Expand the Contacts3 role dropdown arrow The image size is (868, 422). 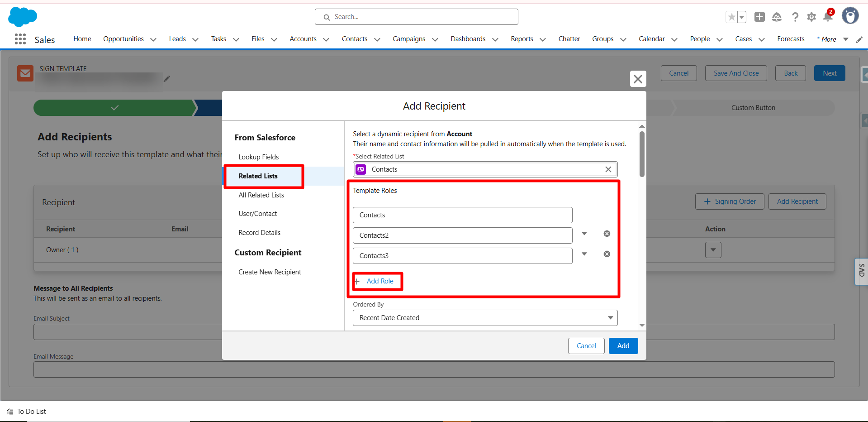pyautogui.click(x=584, y=254)
